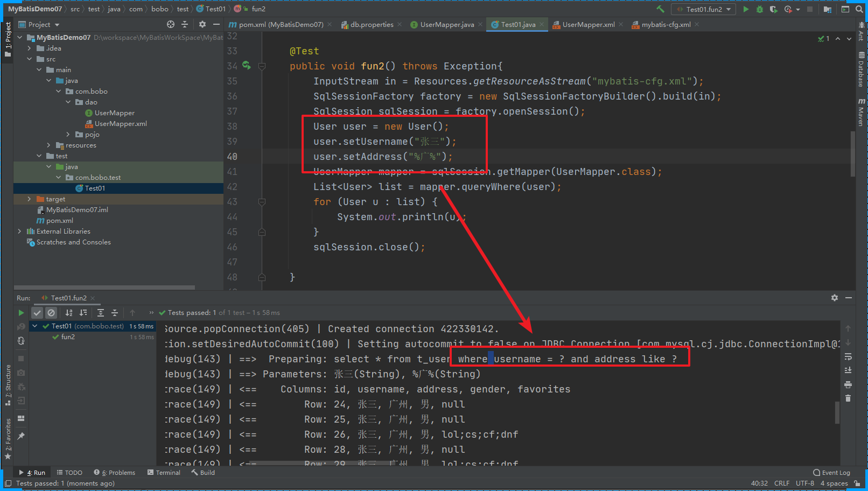Screen dimensions: 868x491
Task: Clear console with the trash icon
Action: point(848,398)
